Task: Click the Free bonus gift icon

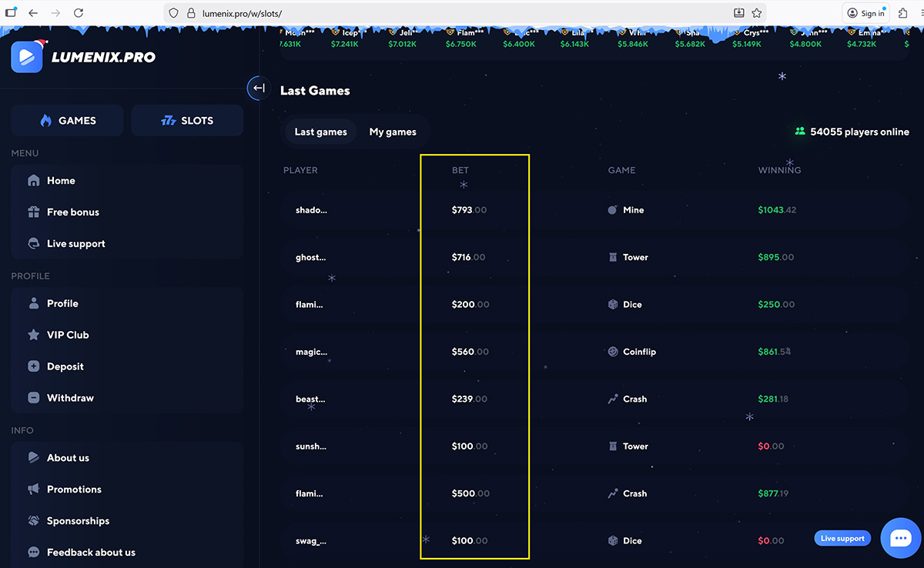Action: [33, 212]
